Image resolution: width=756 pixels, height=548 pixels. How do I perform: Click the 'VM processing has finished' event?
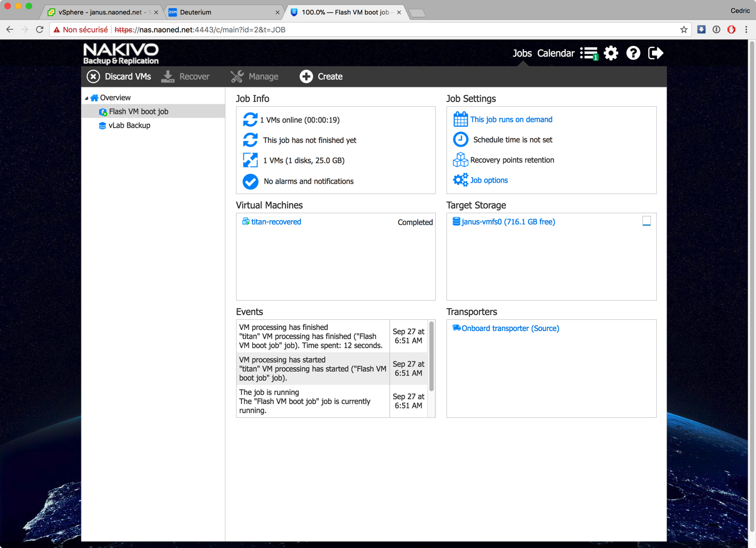[x=313, y=336]
